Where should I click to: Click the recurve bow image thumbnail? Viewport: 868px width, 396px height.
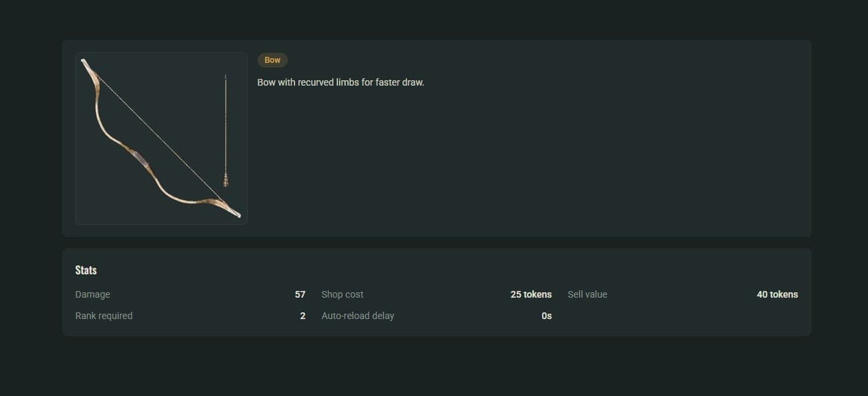pos(161,138)
